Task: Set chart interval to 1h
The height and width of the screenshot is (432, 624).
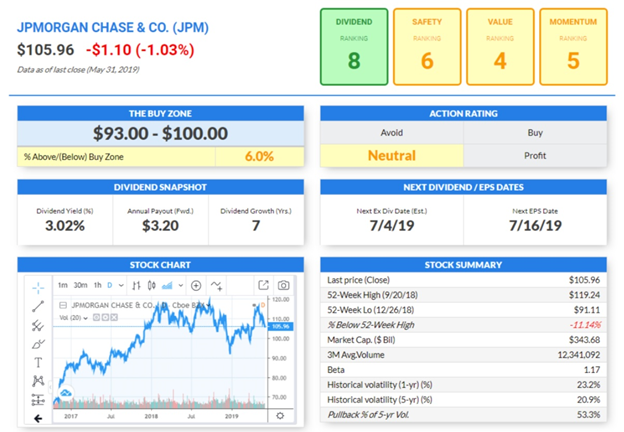Action: (98, 285)
